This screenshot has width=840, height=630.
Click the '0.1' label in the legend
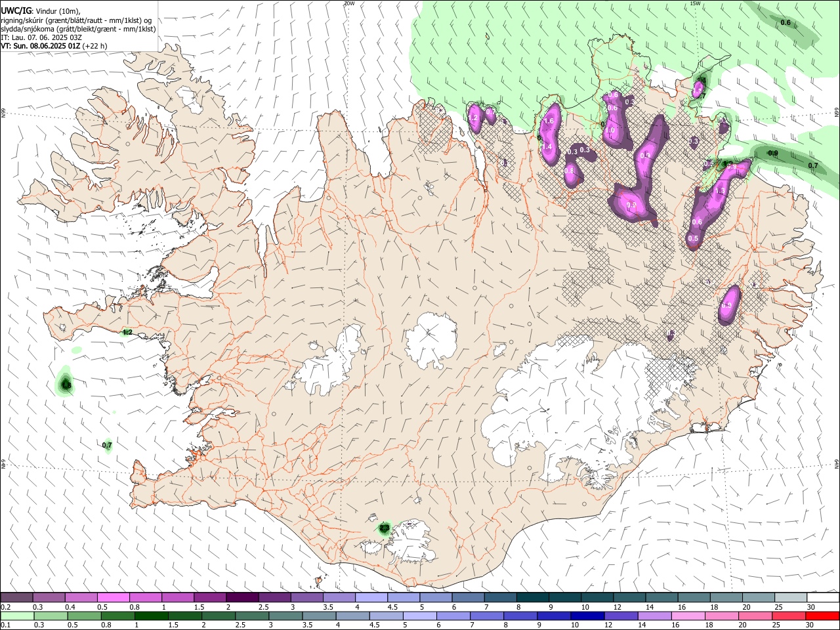(6, 625)
